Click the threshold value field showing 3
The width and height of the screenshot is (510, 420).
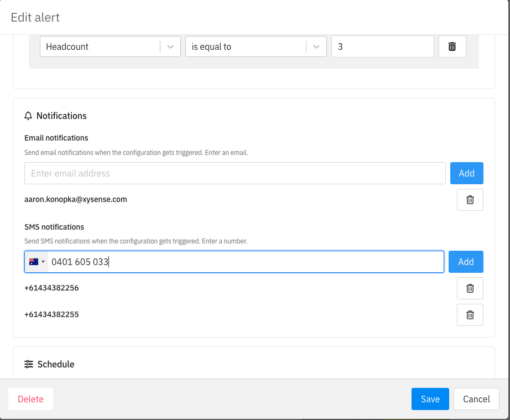point(383,46)
